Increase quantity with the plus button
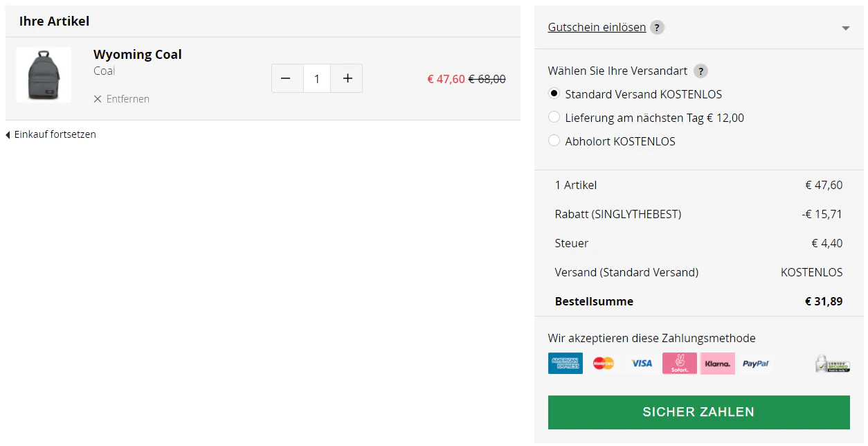The image size is (868, 446). click(347, 79)
